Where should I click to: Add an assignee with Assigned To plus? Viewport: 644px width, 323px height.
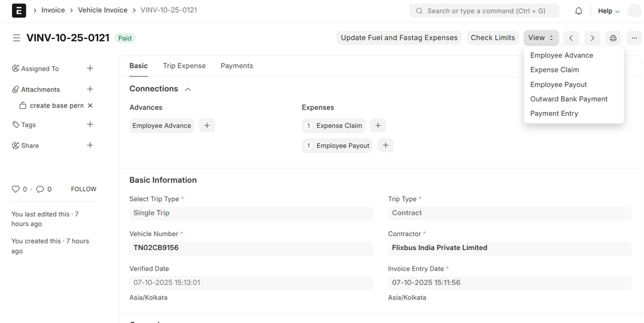90,69
